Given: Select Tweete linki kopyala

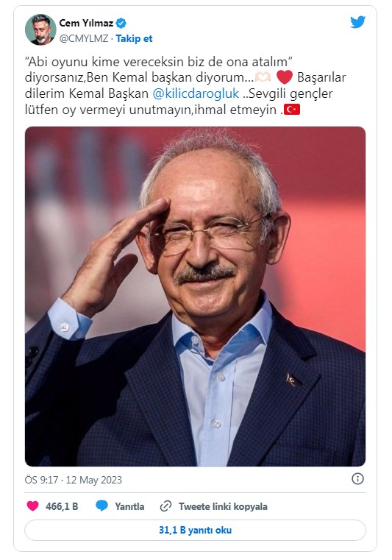Looking at the screenshot, I should [223, 506].
